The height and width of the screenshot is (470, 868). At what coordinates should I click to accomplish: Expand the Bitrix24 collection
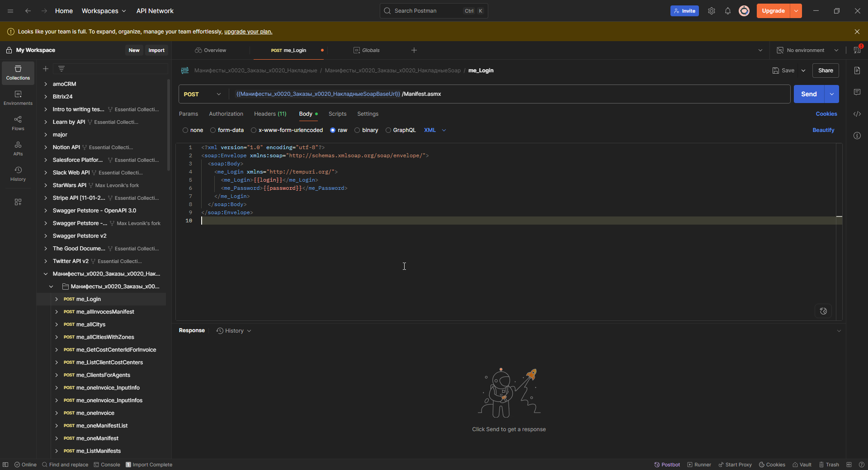[x=46, y=97]
